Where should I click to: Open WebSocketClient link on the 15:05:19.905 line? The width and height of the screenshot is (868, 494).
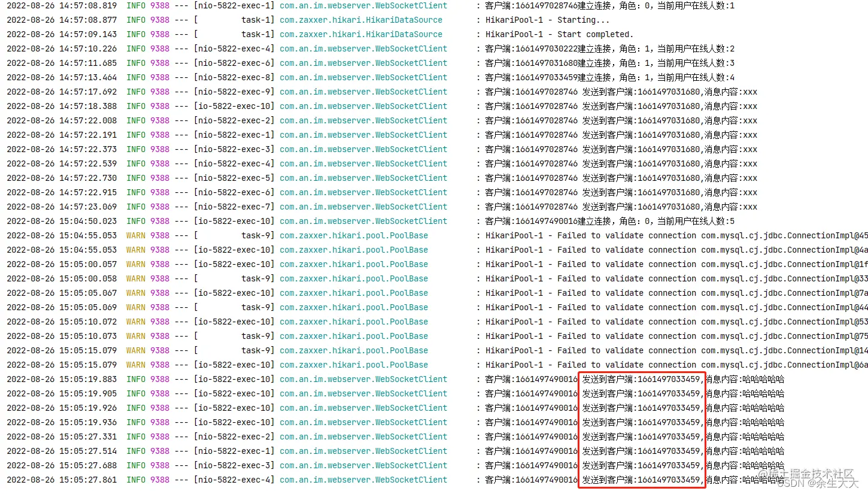pyautogui.click(x=363, y=393)
